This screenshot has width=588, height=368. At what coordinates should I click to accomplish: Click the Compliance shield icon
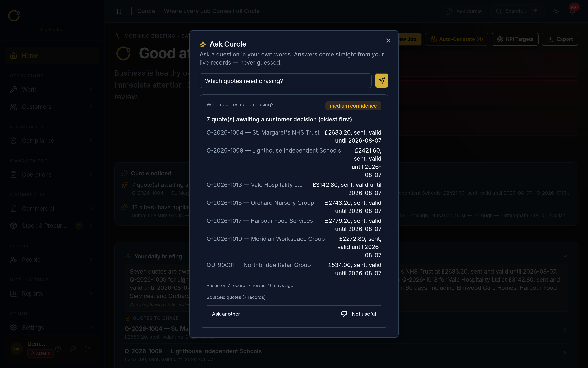pyautogui.click(x=14, y=141)
